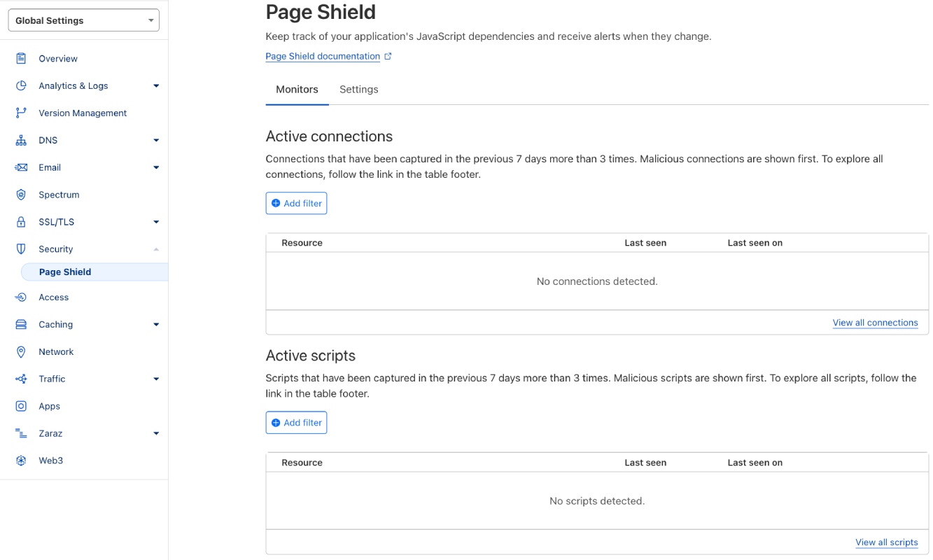The height and width of the screenshot is (560, 933).
Task: Click Resource header in scripts table
Action: 302,463
